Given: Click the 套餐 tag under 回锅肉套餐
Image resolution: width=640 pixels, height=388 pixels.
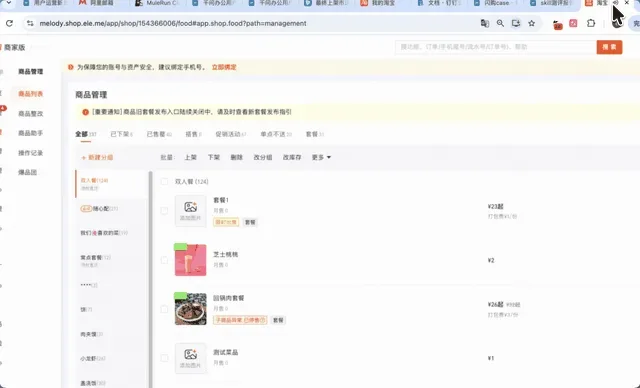Looking at the screenshot, I should (x=278, y=320).
